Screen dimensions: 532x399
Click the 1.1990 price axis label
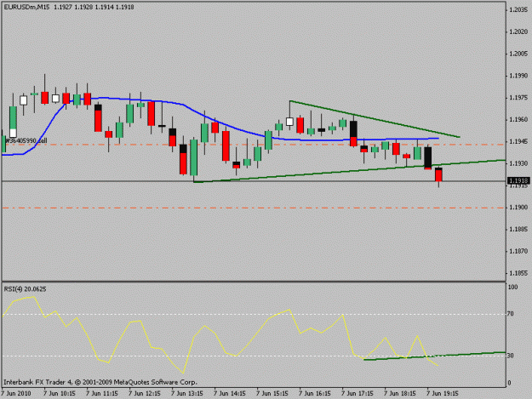tap(518, 76)
